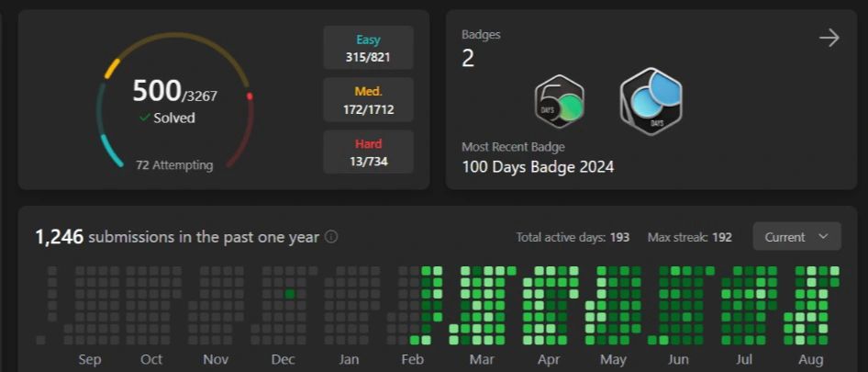Select the Easy 315/821 stat box
Viewport: 868px width, 372px height.
368,48
